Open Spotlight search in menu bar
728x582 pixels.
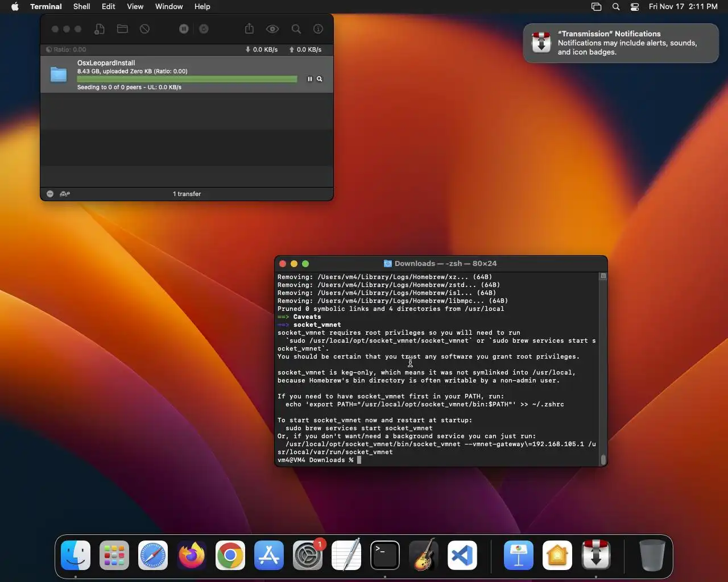[x=616, y=7]
